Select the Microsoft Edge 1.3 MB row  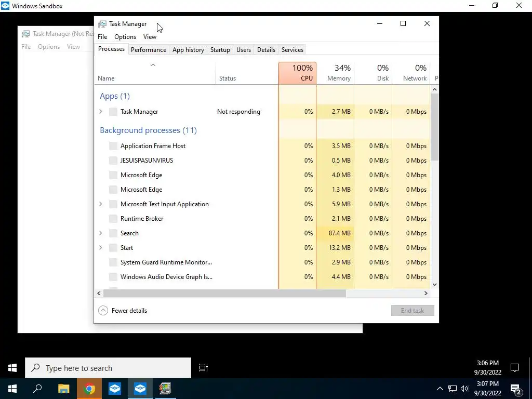(x=262, y=190)
